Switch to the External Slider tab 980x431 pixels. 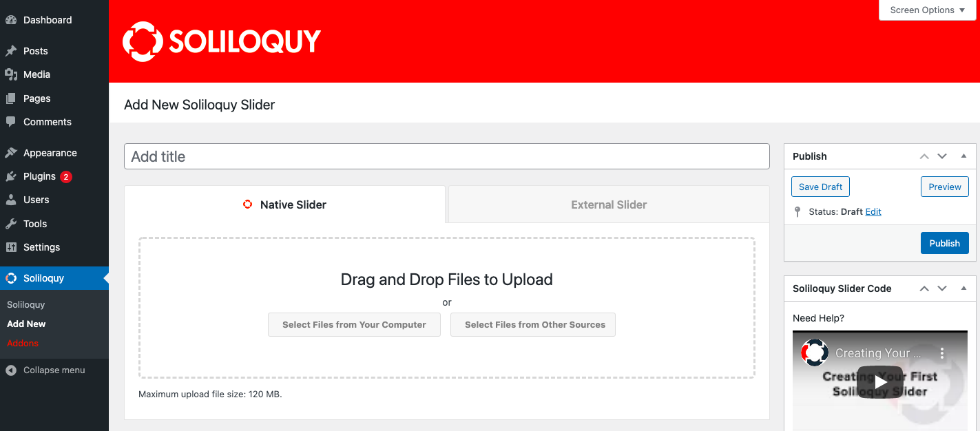(609, 204)
